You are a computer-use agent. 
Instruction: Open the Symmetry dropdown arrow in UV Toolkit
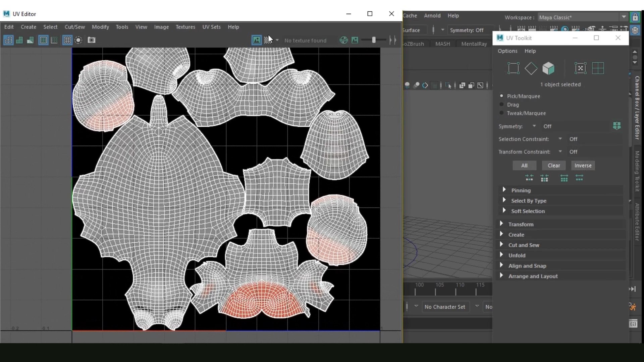coord(534,126)
